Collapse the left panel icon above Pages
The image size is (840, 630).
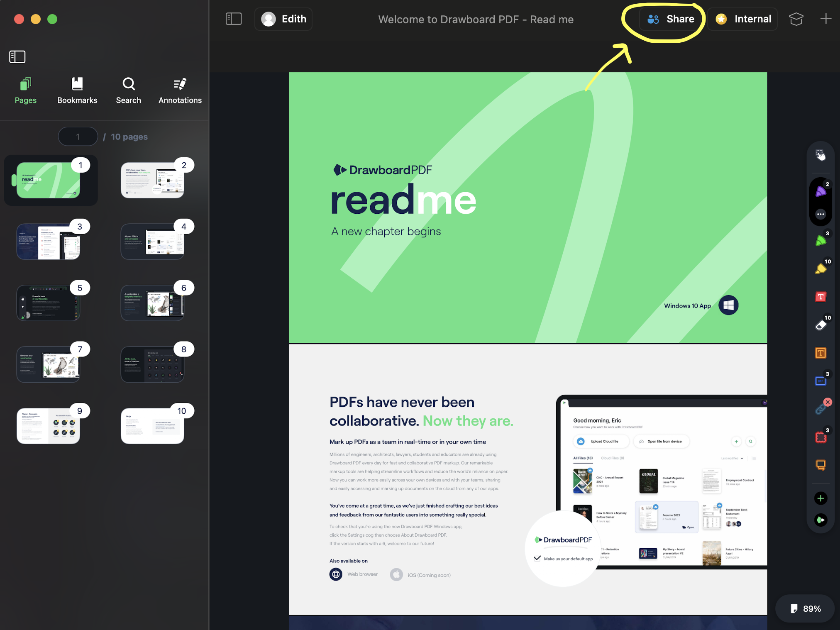point(17,57)
